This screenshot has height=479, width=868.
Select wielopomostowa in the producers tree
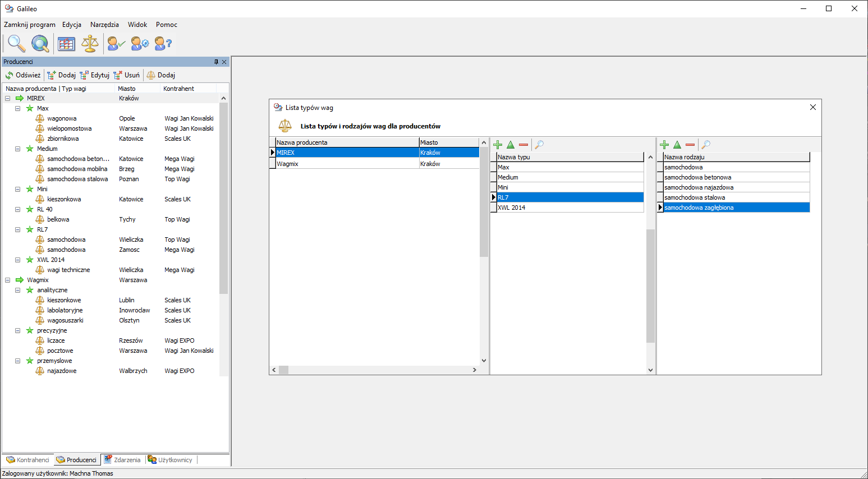69,128
